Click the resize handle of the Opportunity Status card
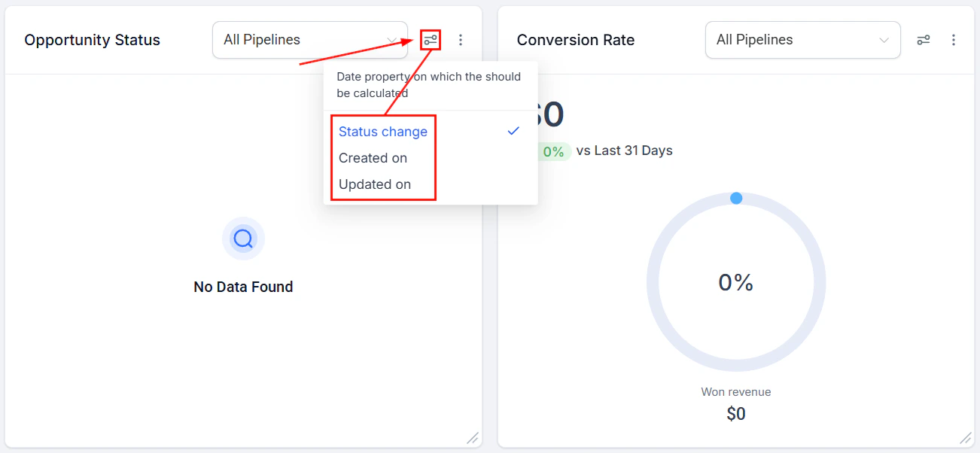The width and height of the screenshot is (980, 453). coord(473,437)
